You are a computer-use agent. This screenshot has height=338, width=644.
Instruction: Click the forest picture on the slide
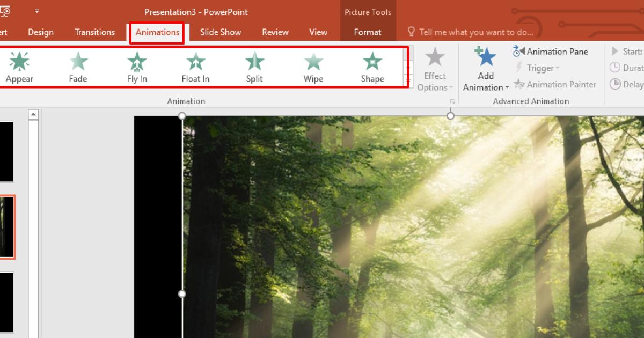(413, 227)
